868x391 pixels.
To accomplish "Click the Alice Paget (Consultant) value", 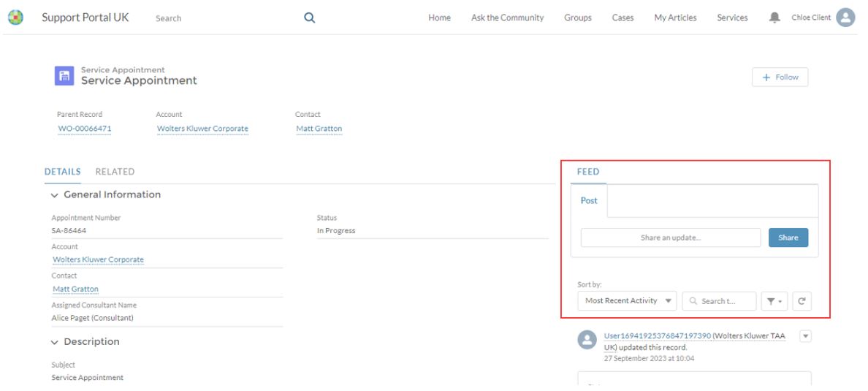I will tap(93, 318).
